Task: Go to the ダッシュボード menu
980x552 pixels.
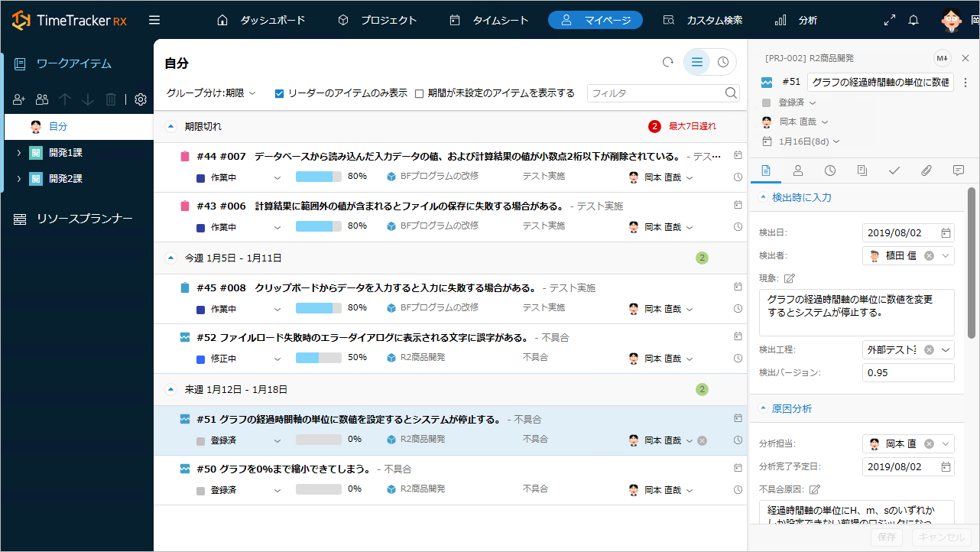Action: pos(261,21)
